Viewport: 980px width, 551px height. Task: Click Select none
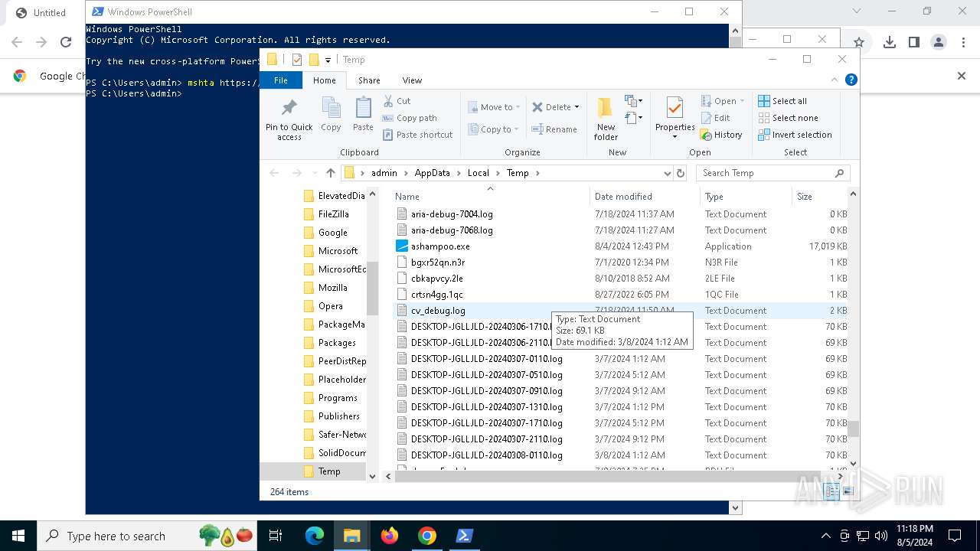pyautogui.click(x=788, y=118)
